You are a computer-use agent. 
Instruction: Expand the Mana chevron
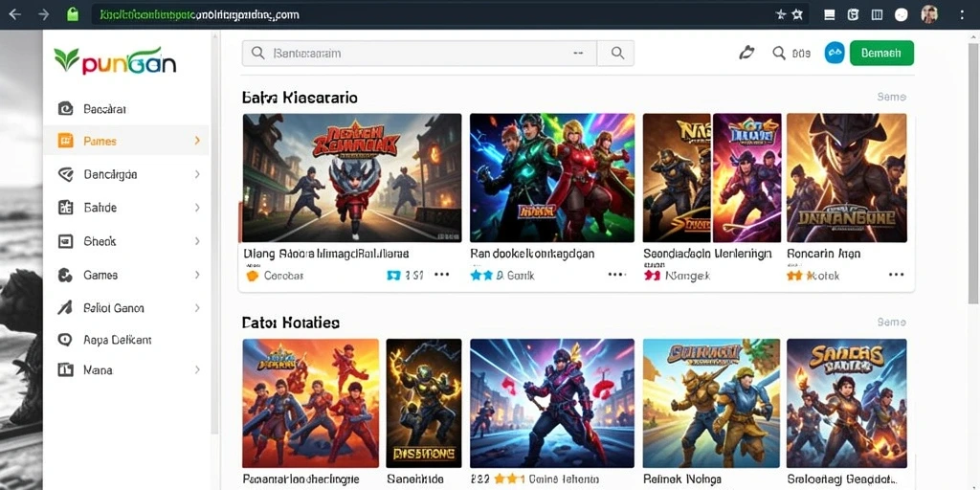click(197, 370)
